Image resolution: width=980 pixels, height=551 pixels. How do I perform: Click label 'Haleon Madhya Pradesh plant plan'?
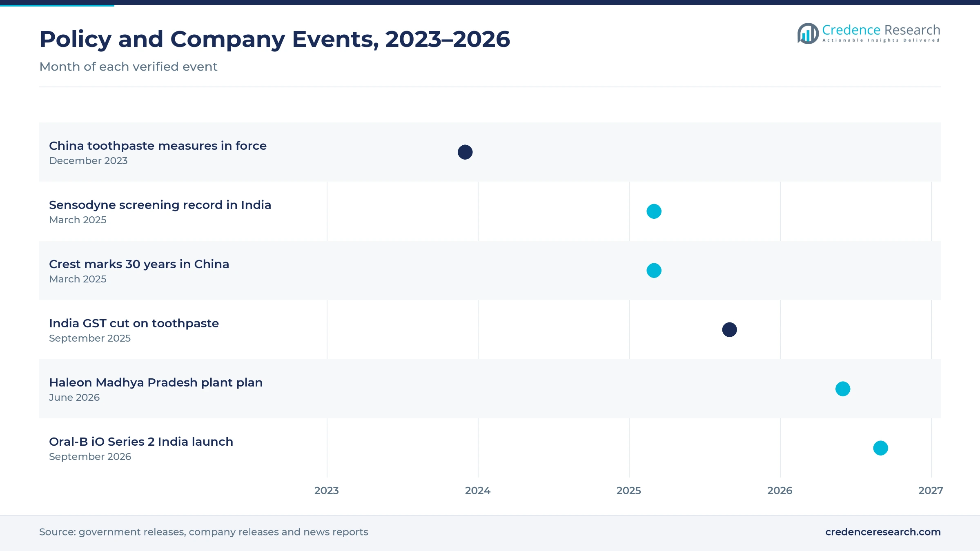point(156,382)
